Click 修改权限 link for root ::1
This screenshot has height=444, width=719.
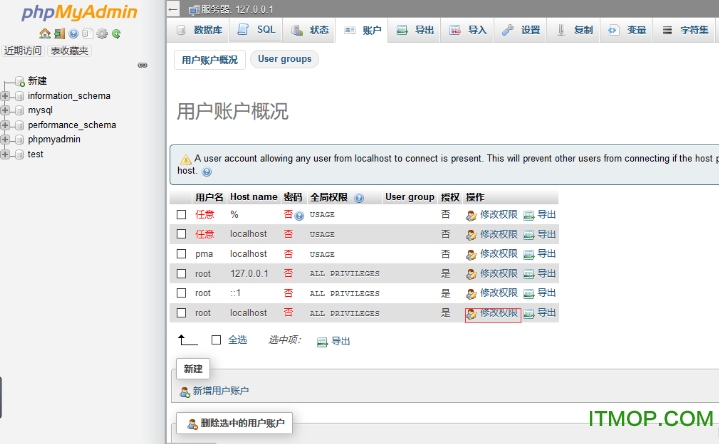click(x=498, y=293)
